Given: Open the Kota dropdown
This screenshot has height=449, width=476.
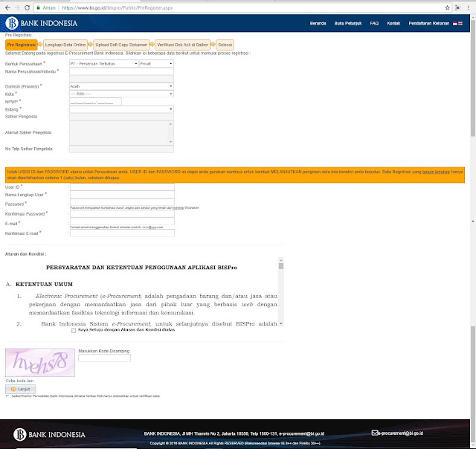Looking at the screenshot, I should click(x=121, y=94).
